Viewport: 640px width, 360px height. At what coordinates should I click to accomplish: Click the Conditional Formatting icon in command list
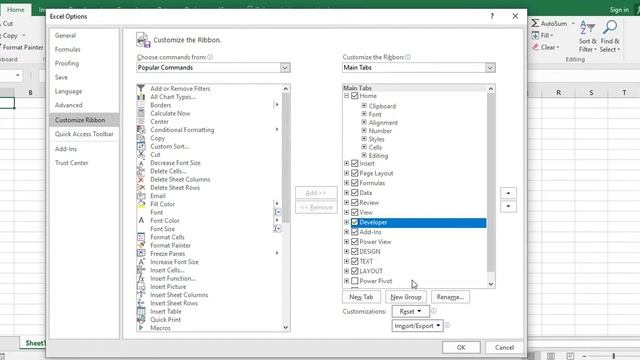pos(141,130)
